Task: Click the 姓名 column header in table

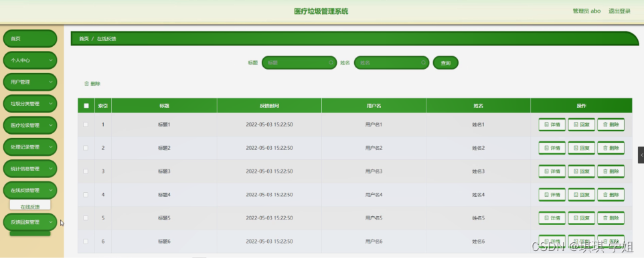Action: tap(478, 106)
